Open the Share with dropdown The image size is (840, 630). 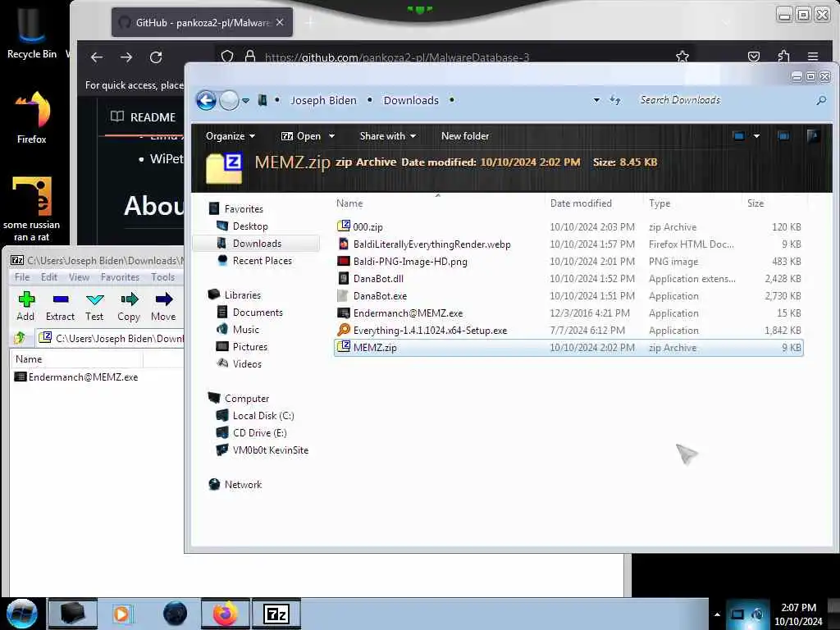click(x=388, y=136)
